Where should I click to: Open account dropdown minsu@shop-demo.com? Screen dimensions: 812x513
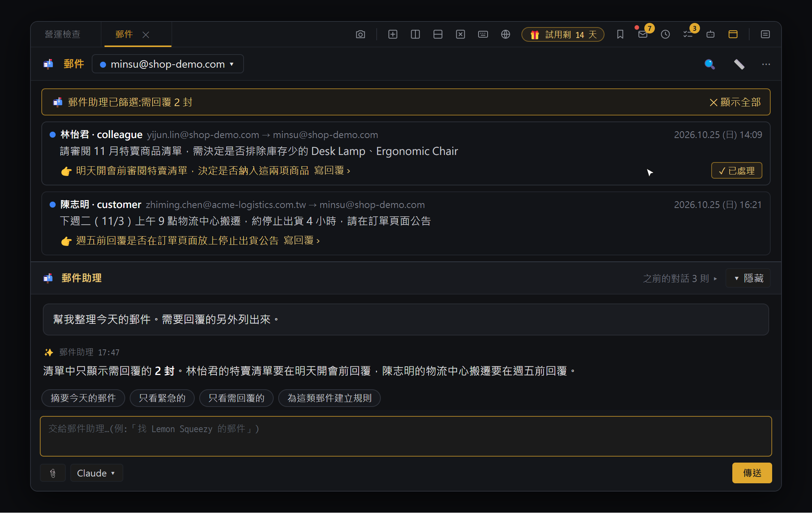pyautogui.click(x=168, y=64)
